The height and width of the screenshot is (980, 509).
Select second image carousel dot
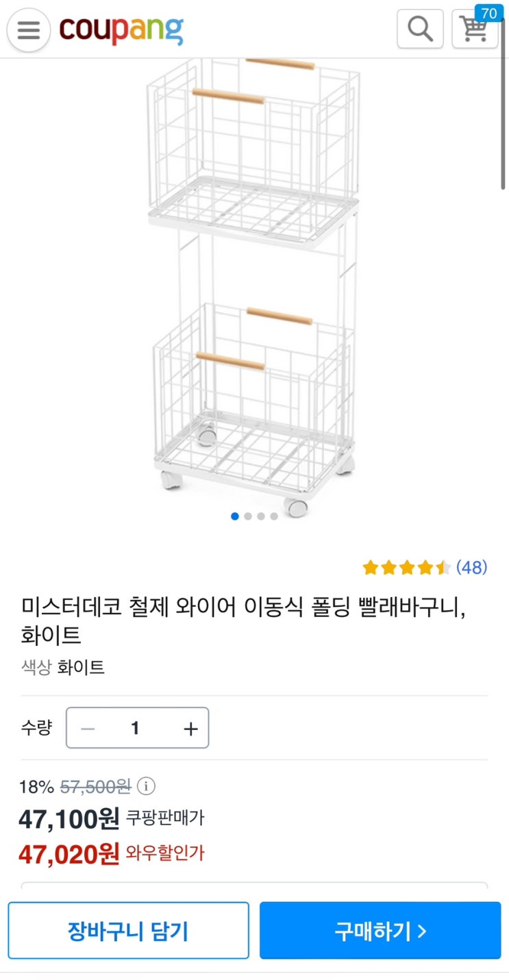pyautogui.click(x=248, y=516)
